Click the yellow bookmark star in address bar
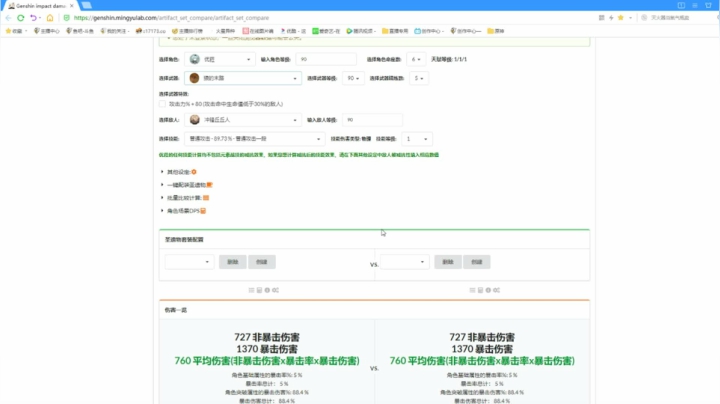 (x=621, y=17)
